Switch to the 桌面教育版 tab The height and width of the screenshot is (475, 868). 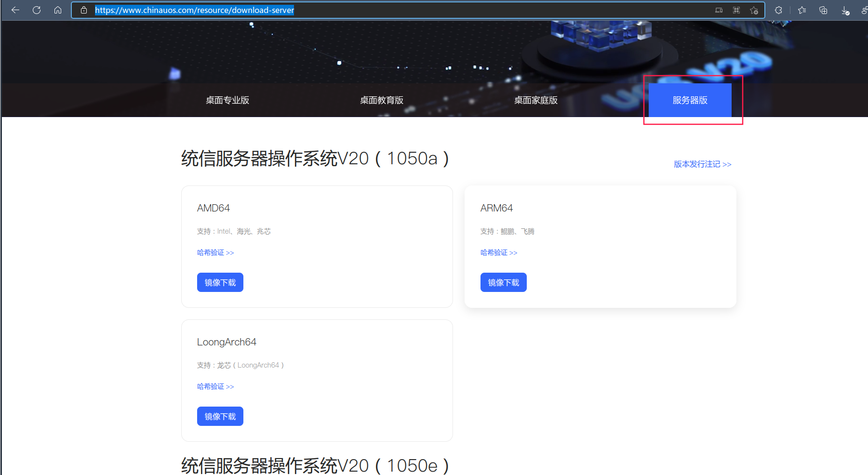coord(382,100)
